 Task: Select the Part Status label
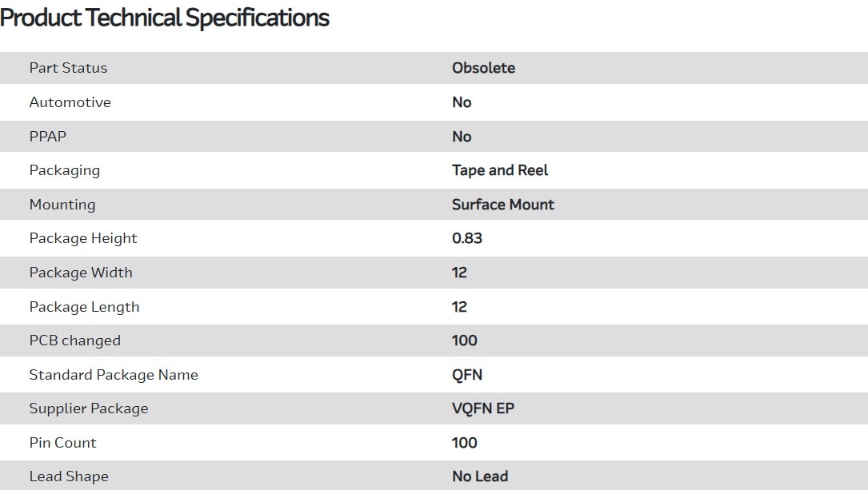[68, 68]
